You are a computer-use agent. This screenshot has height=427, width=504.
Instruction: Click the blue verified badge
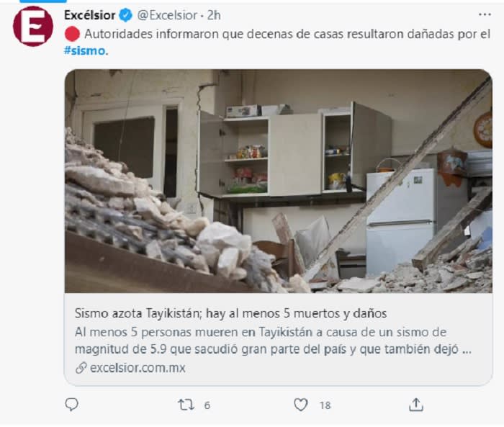tap(126, 15)
